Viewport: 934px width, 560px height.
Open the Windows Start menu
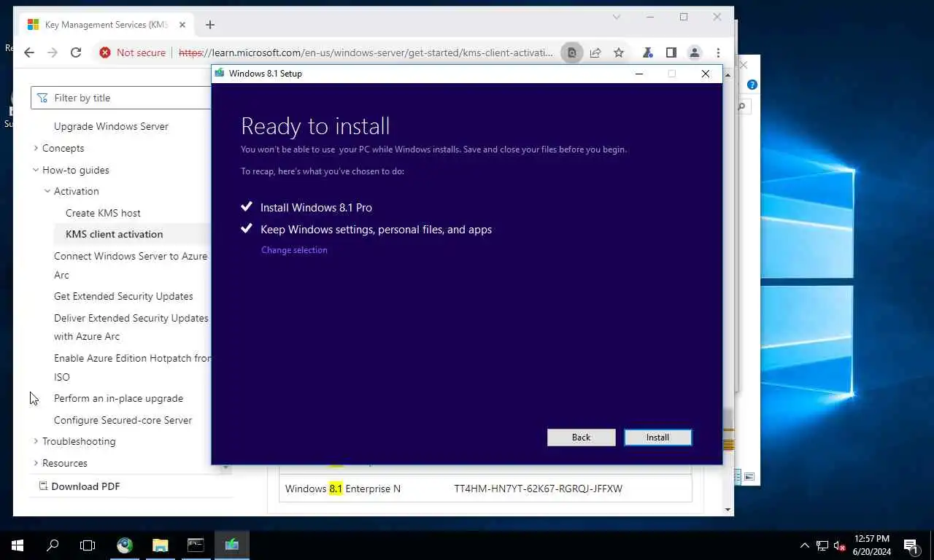[x=18, y=545]
